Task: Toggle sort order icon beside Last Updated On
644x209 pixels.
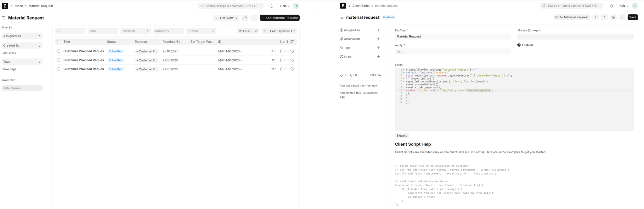Action: point(265,31)
